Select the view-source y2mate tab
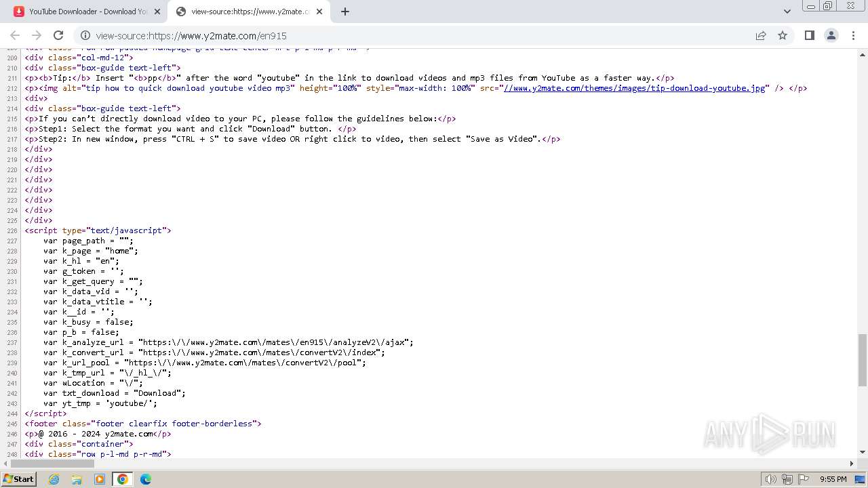Screen dimensions: 868x488 pyautogui.click(x=250, y=12)
